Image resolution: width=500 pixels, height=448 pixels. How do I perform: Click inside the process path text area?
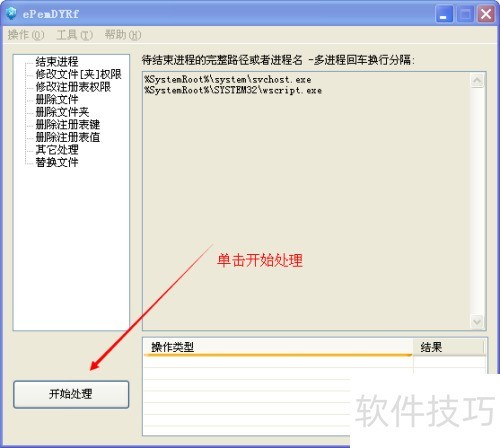(306, 201)
